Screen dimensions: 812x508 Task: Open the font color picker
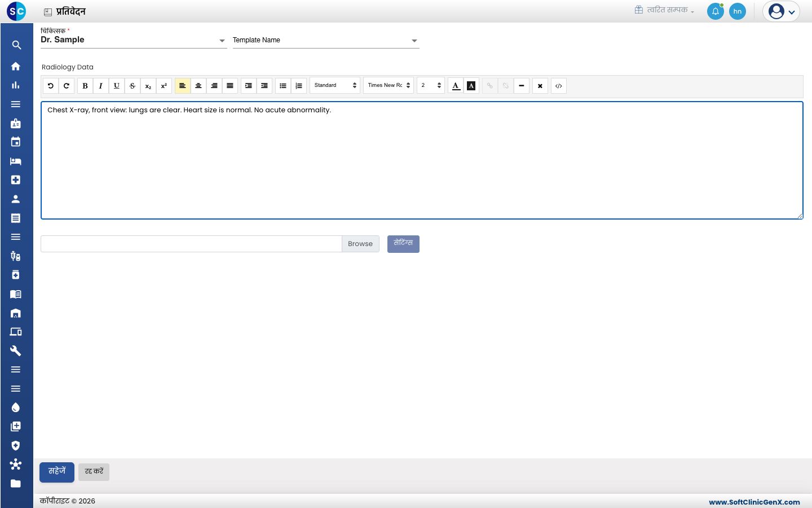click(x=456, y=86)
